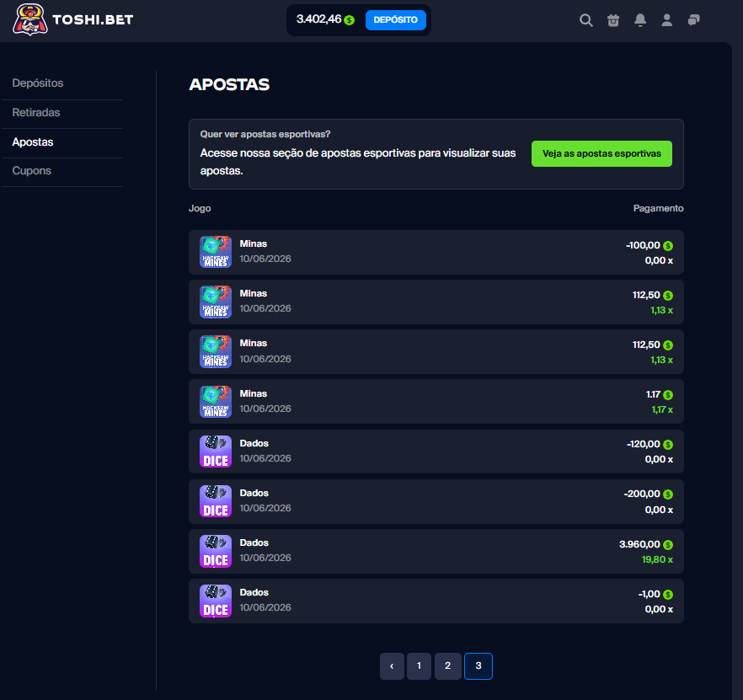The width and height of the screenshot is (743, 700).
Task: Select page 3 in pagination
Action: 478,665
